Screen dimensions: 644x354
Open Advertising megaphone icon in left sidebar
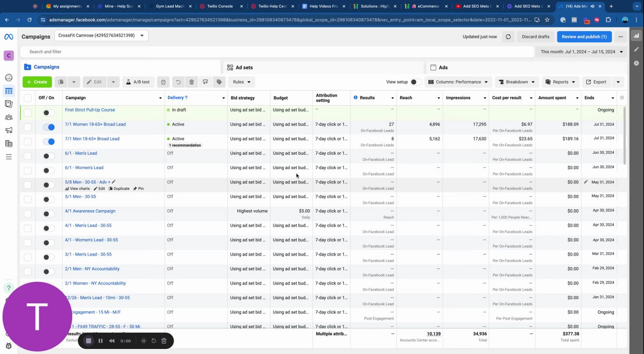[x=8, y=130]
